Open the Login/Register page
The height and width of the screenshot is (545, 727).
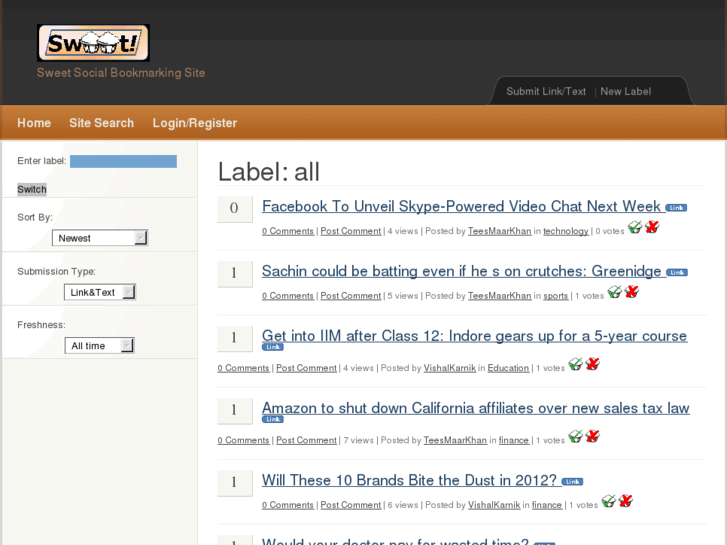[195, 123]
